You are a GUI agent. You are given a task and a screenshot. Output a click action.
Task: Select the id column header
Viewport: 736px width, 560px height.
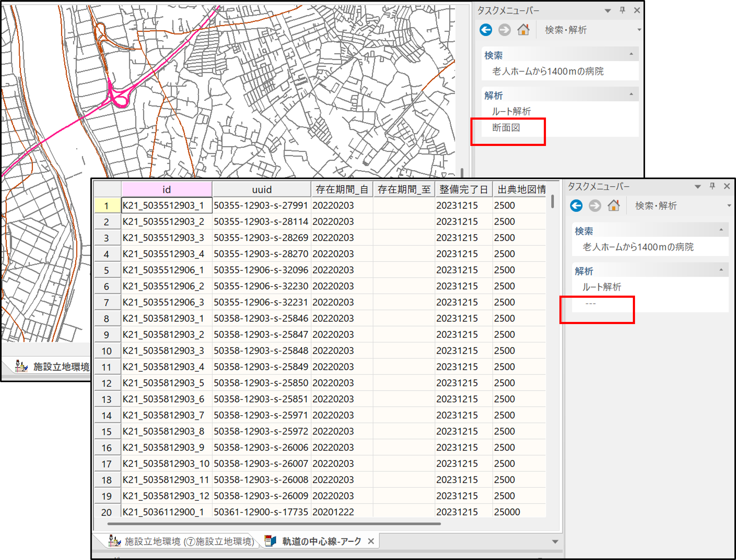pos(167,190)
